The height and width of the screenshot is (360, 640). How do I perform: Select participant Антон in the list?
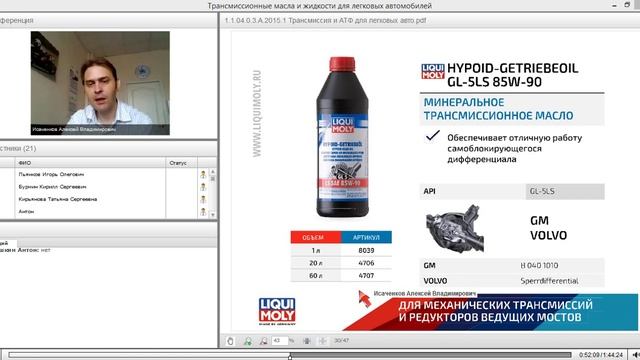(26, 211)
